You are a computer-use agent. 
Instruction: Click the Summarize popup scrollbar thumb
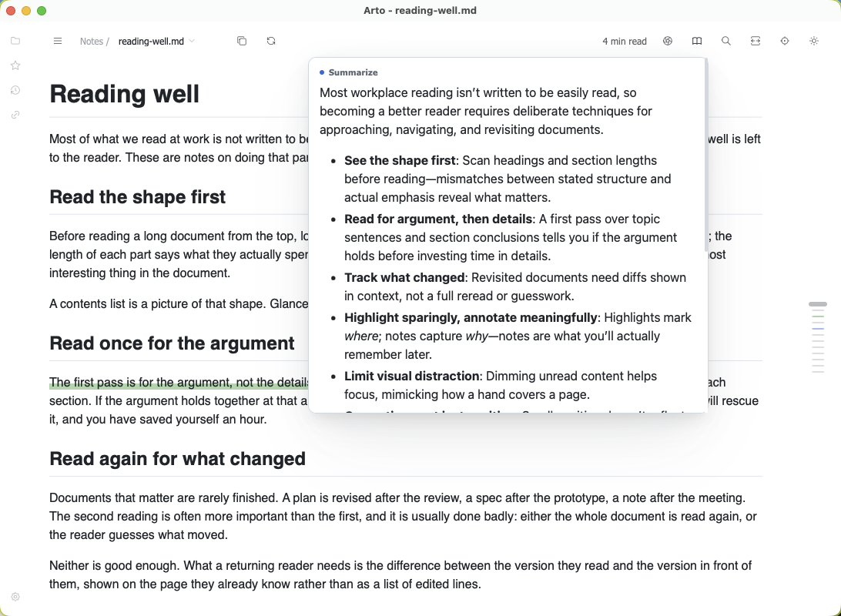(706, 155)
